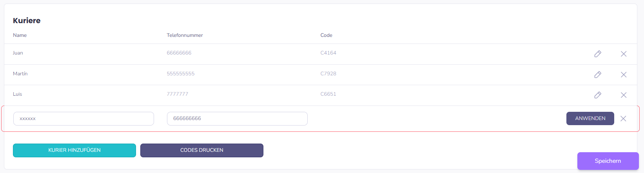
Task: Remove courier Martín using X icon
Action: click(623, 75)
